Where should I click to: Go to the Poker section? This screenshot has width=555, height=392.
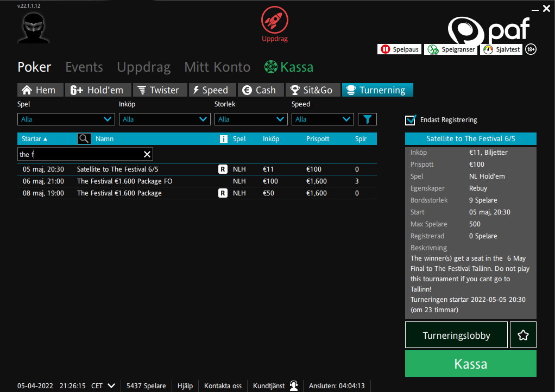tap(34, 67)
